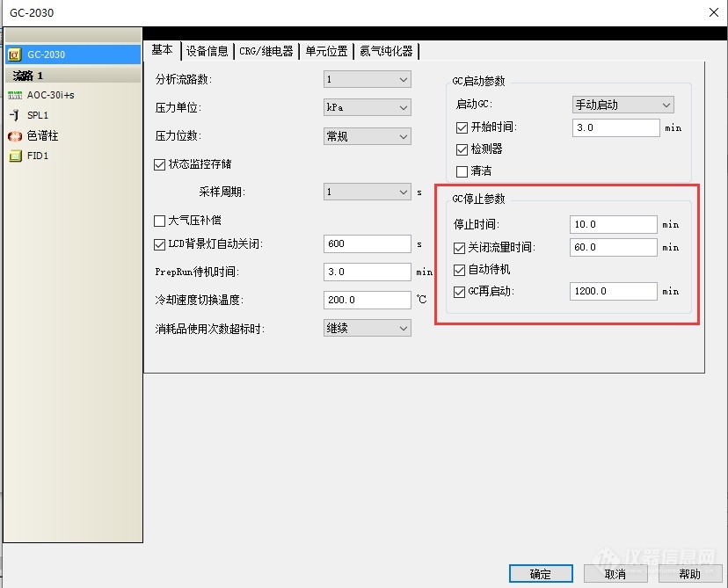The width and height of the screenshot is (728, 588).
Task: Switch to the 设备信息 tab
Action: 207,51
